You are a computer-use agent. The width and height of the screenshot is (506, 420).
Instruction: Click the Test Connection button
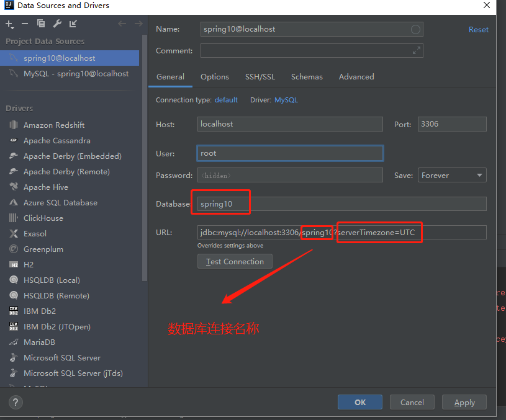pos(235,261)
